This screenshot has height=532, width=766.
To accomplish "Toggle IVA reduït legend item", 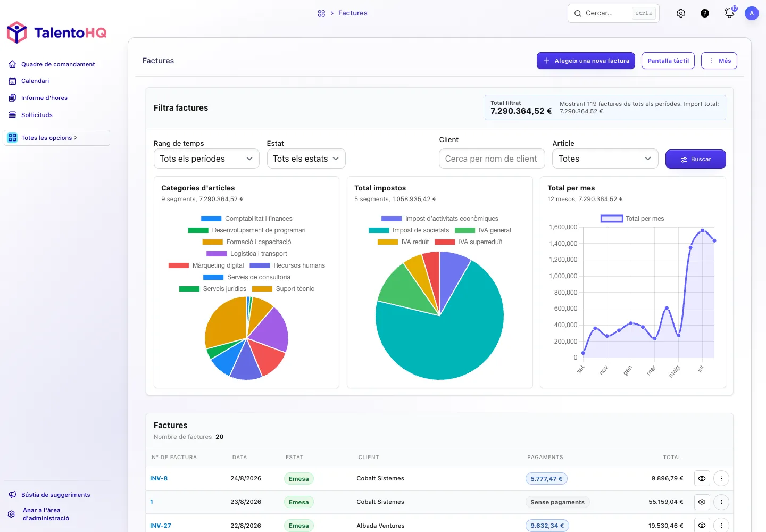I will pyautogui.click(x=403, y=242).
